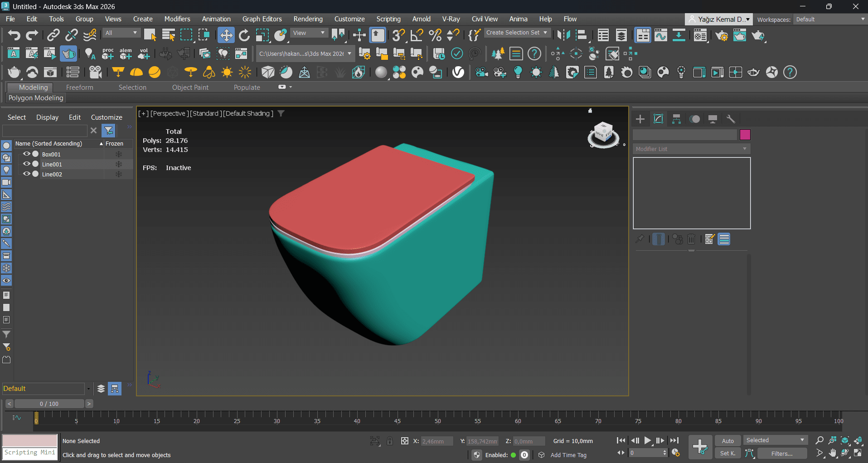The height and width of the screenshot is (463, 868).
Task: Switch to the Freeform ribbon tab
Action: click(x=79, y=88)
